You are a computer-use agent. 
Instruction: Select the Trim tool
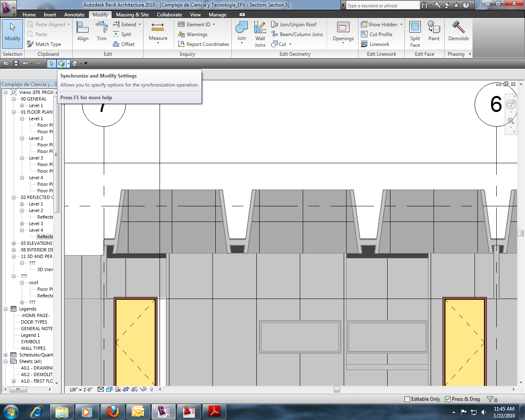101,32
